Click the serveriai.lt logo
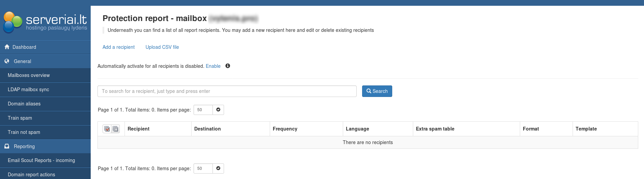The width and height of the screenshot is (644, 179). coord(45,22)
